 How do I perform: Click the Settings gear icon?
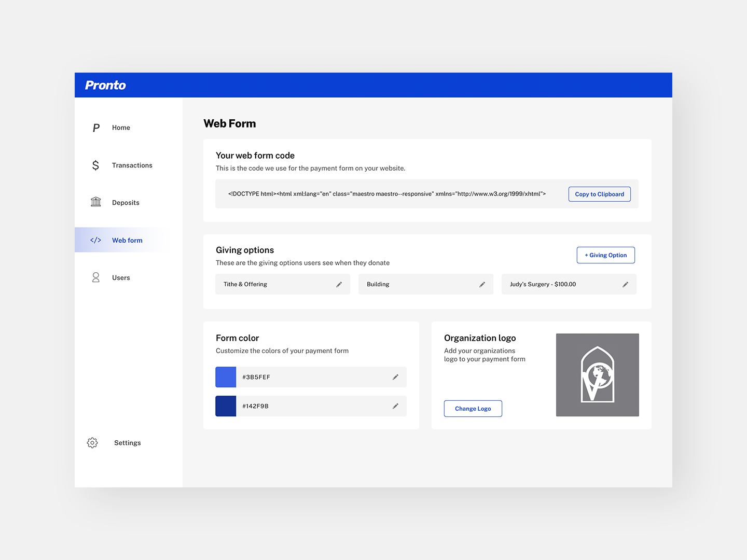click(x=92, y=443)
